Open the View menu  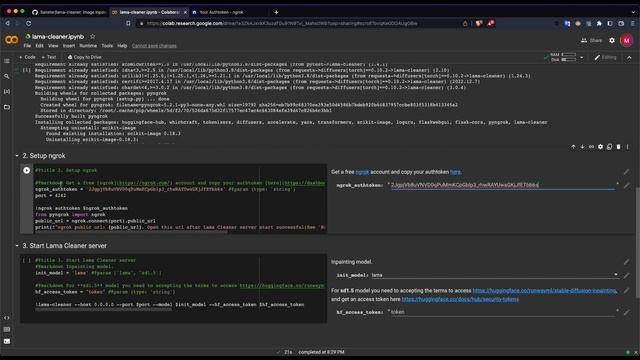coord(53,46)
